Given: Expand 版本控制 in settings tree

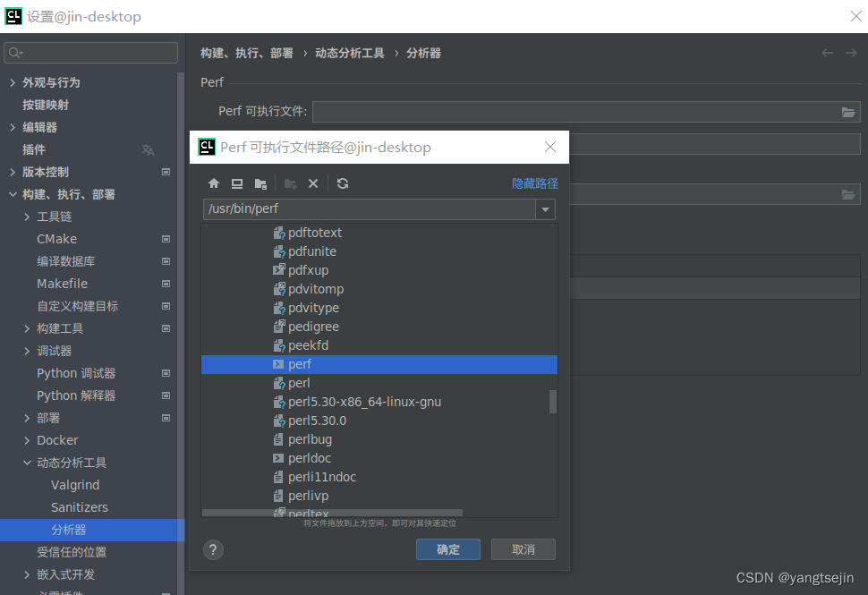Looking at the screenshot, I should click(13, 172).
